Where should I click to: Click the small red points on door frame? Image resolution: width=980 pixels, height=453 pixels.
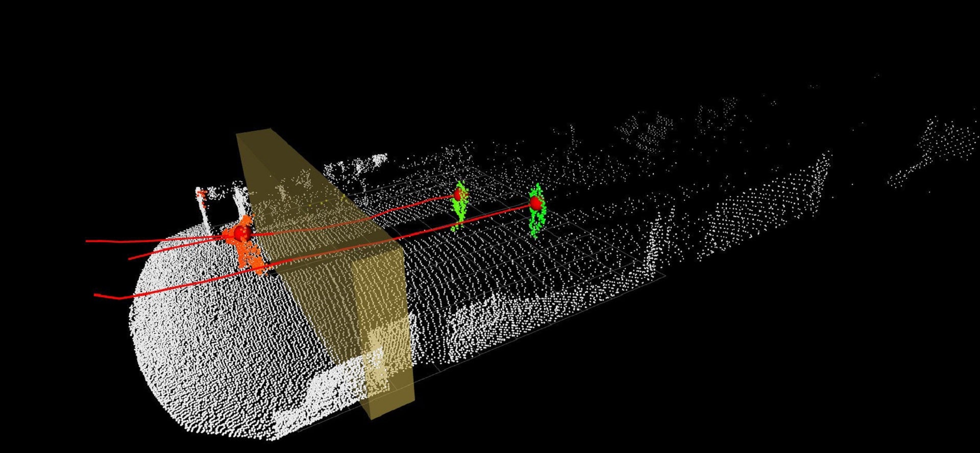202,195
